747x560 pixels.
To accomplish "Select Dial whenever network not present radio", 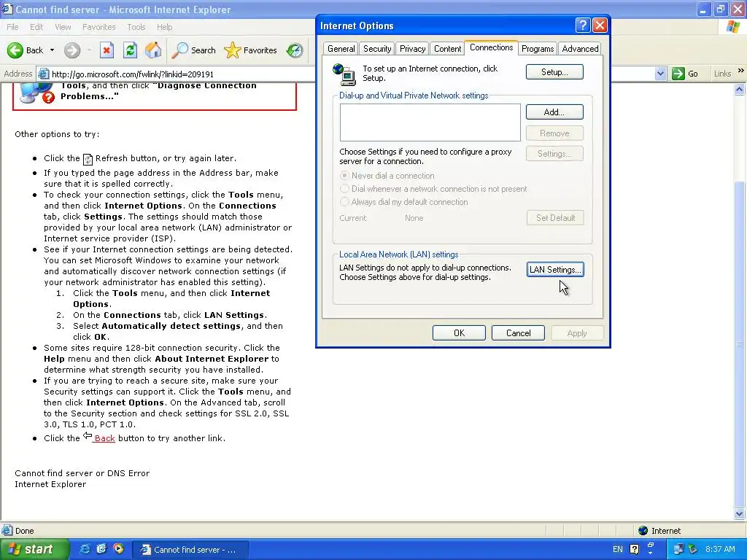I will (344, 189).
